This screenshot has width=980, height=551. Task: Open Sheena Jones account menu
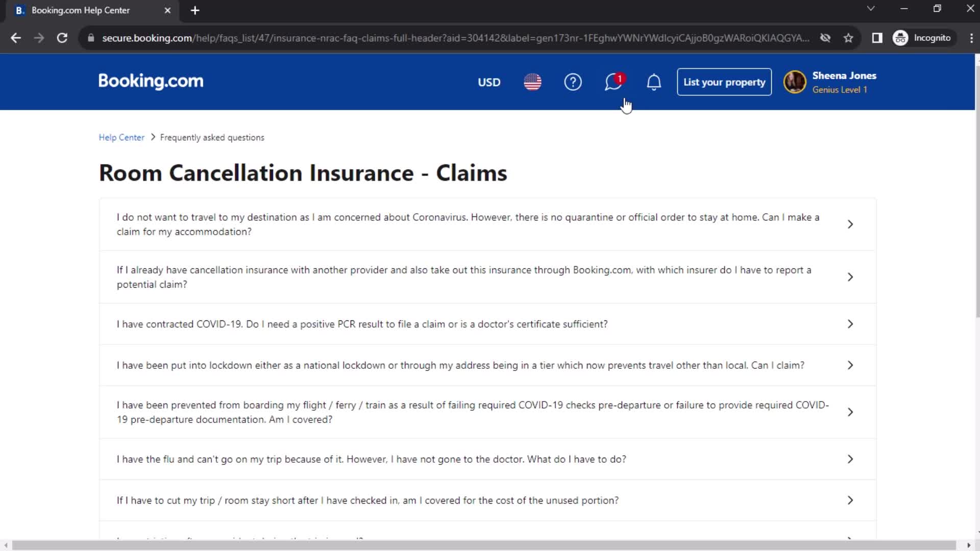point(830,82)
